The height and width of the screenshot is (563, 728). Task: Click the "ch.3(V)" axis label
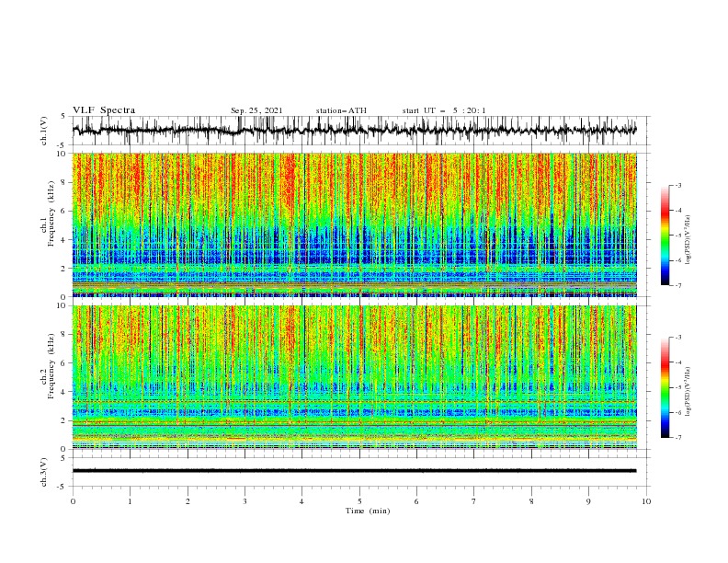click(x=44, y=472)
